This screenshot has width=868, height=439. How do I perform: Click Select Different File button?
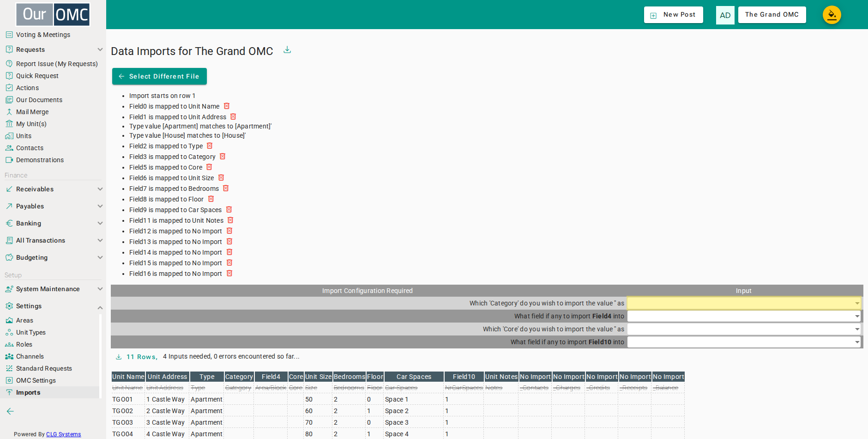click(159, 76)
